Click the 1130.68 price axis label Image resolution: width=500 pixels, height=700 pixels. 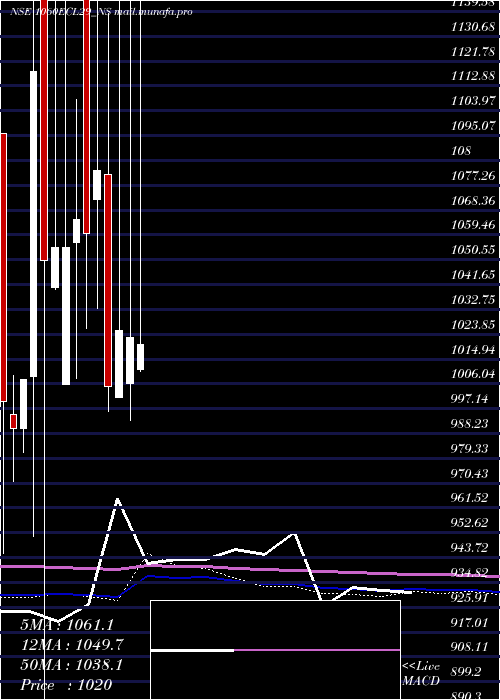coord(473,27)
